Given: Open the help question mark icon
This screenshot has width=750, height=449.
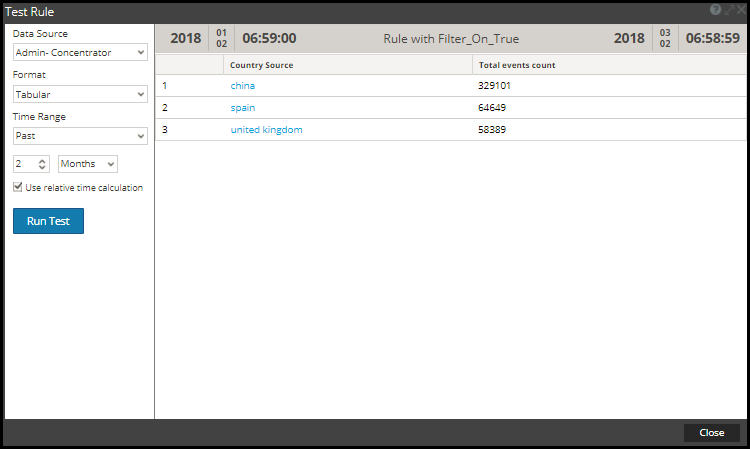Looking at the screenshot, I should coord(715,10).
